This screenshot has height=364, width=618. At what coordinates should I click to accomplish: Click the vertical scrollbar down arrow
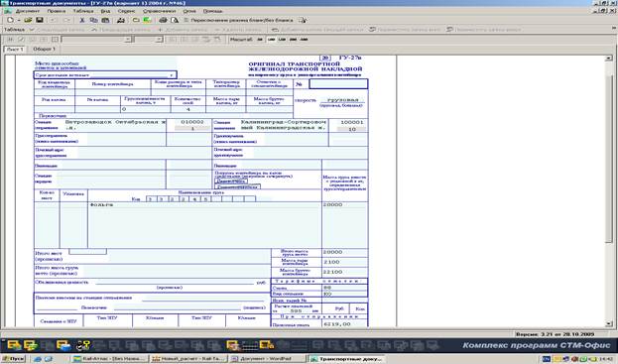608,323
